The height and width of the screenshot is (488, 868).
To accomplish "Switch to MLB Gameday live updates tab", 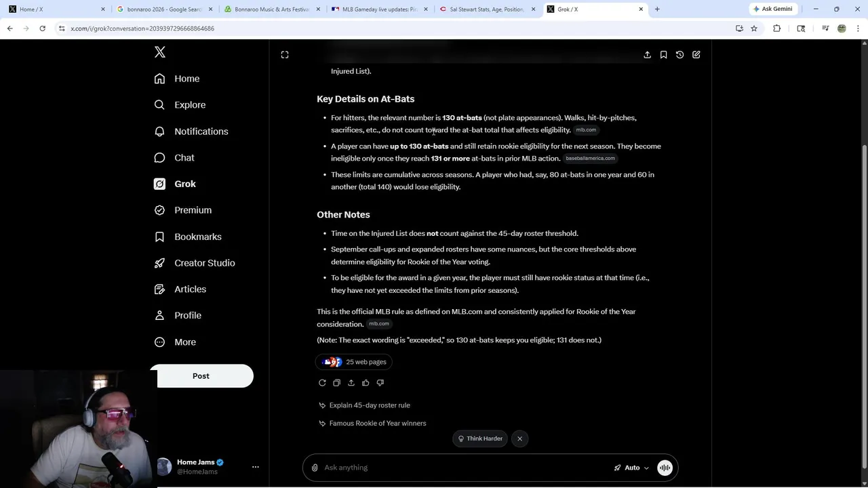I will pyautogui.click(x=380, y=9).
